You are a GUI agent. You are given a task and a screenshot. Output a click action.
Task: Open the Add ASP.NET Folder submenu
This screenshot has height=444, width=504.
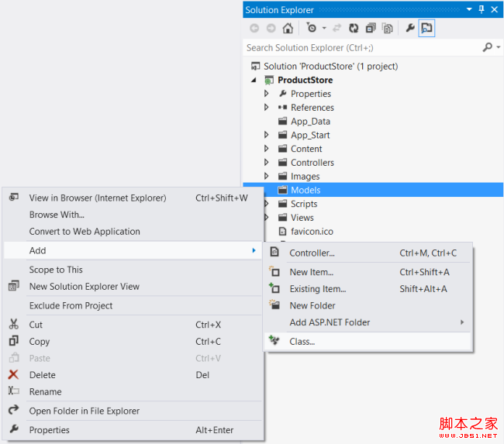pyautogui.click(x=330, y=322)
